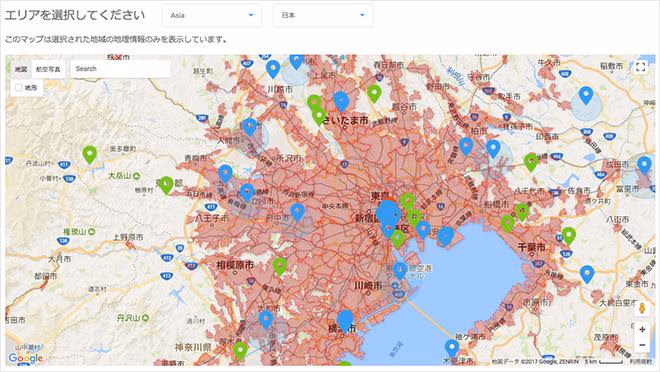Switch to 航空写真 satellite view
660x372 pixels.
pos(48,69)
